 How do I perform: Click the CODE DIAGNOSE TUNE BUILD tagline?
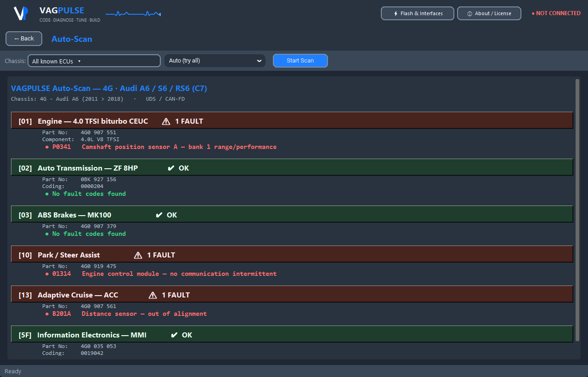(x=70, y=20)
